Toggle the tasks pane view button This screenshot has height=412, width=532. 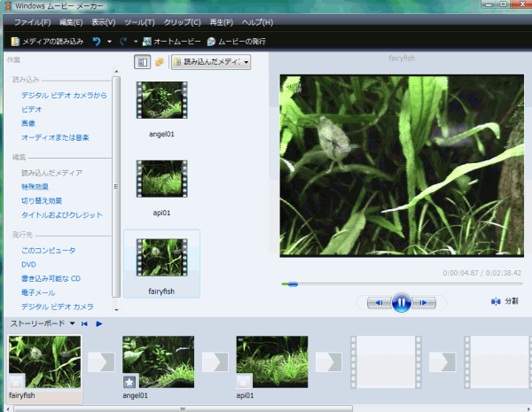[142, 62]
